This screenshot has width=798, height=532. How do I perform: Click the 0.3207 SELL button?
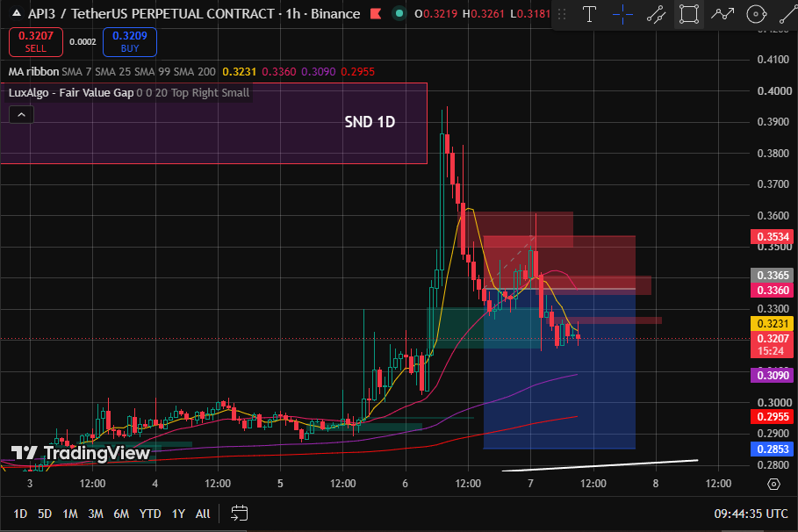(36, 42)
